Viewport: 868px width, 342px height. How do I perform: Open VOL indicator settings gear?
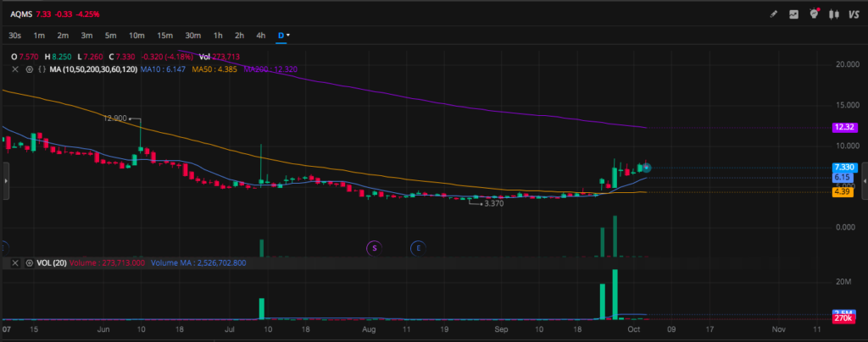click(x=29, y=263)
